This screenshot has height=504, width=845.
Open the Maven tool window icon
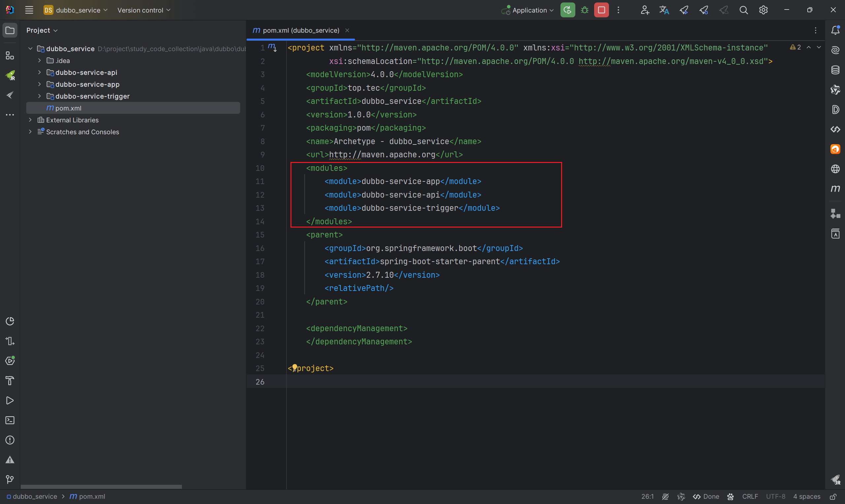coord(835,189)
